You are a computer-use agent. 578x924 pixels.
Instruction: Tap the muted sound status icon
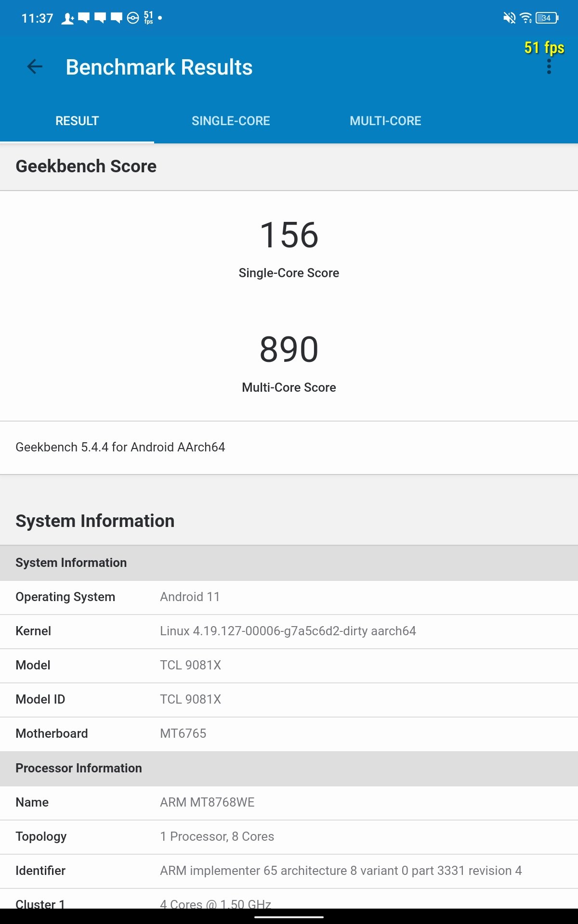[x=509, y=18]
